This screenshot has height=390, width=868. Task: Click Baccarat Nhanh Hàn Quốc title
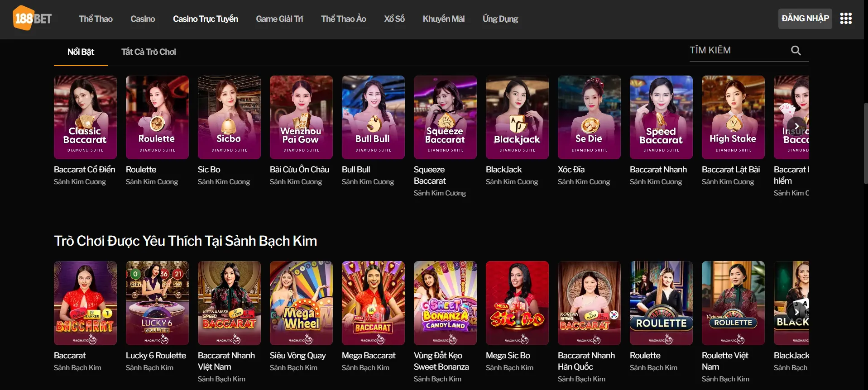point(586,361)
